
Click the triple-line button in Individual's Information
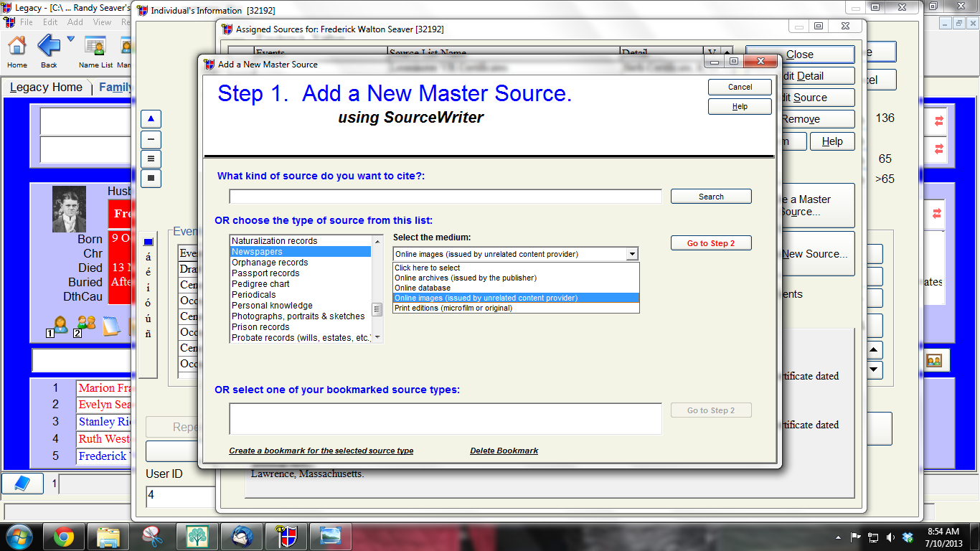(x=151, y=159)
